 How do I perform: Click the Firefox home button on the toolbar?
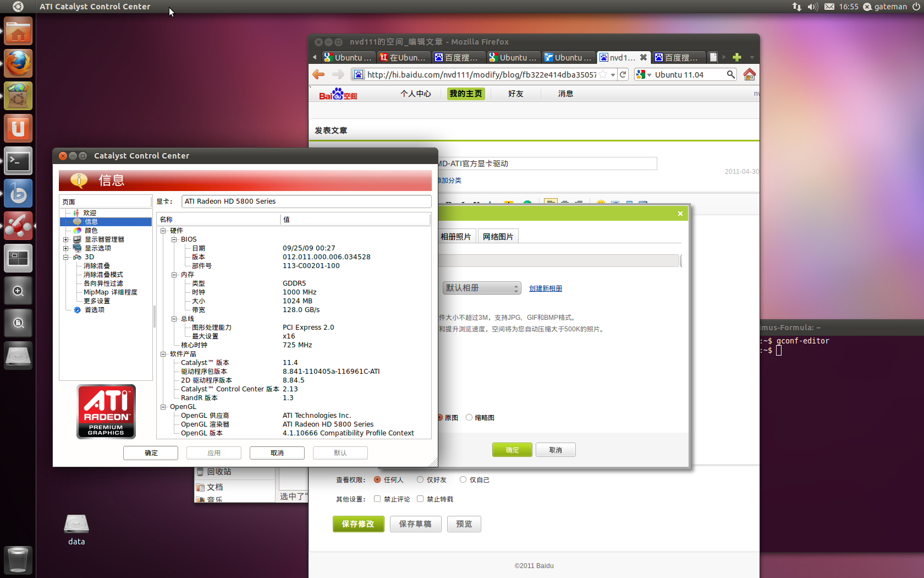[749, 74]
